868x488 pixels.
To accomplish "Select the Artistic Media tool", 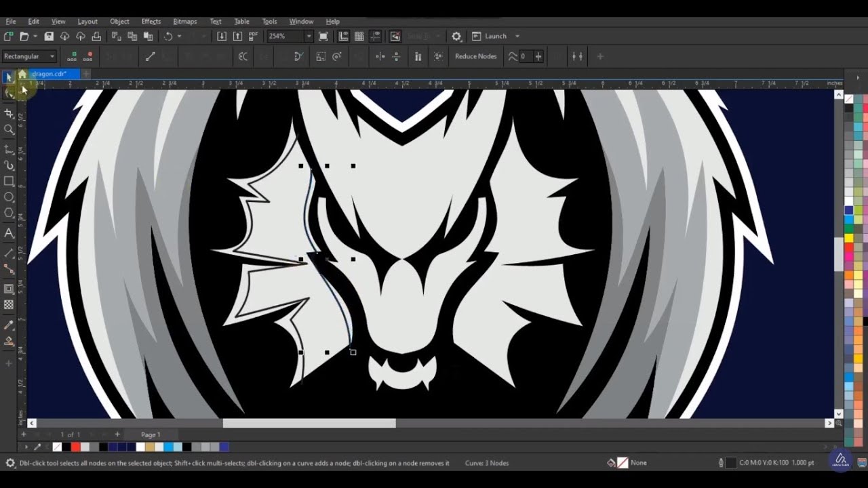I will pyautogui.click(x=9, y=165).
